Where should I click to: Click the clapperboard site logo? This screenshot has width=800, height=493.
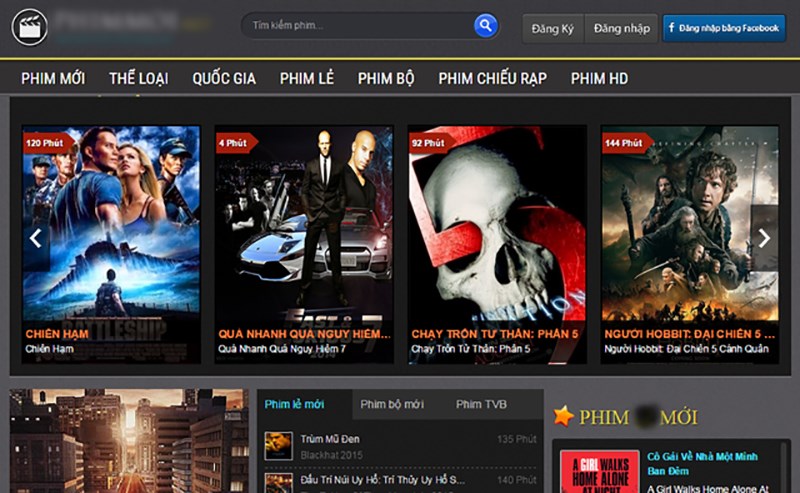[x=30, y=26]
